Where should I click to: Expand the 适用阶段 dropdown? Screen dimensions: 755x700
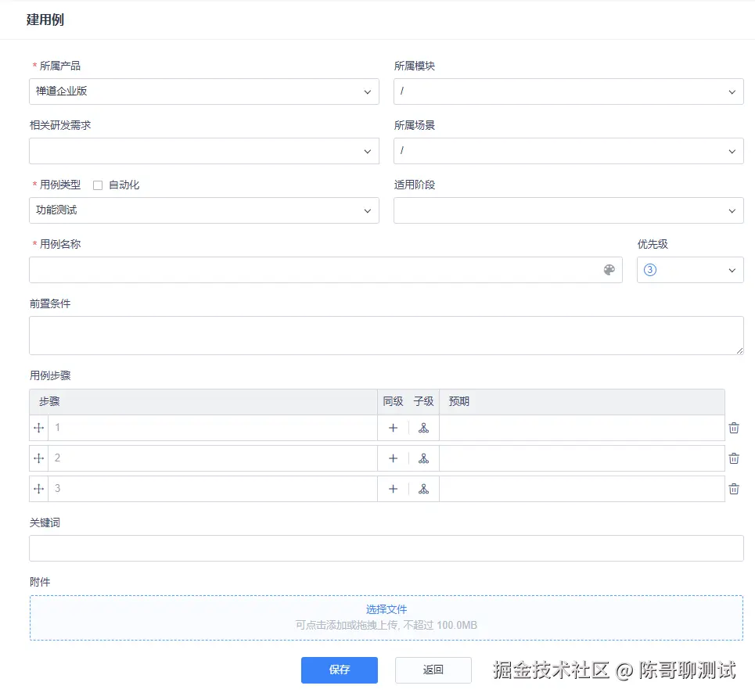[732, 210]
